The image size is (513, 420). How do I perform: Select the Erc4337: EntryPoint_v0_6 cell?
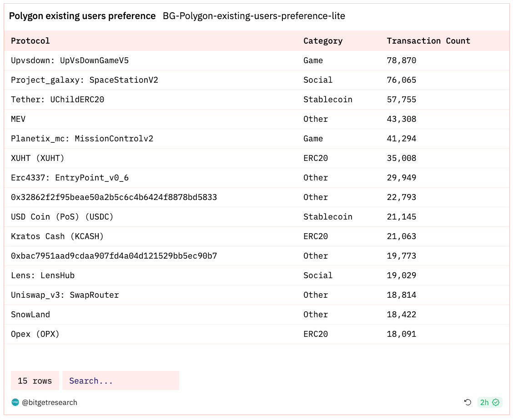(70, 178)
